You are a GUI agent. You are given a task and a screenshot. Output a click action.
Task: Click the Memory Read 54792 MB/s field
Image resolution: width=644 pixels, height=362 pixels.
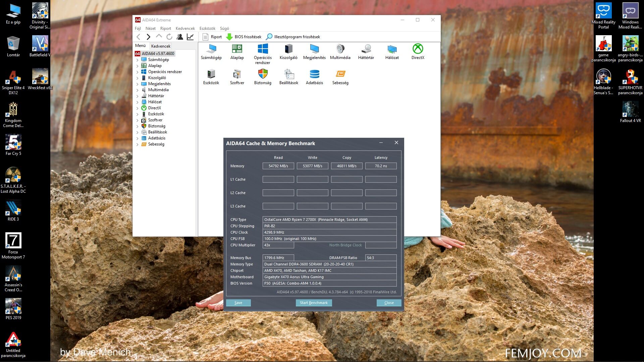(278, 166)
